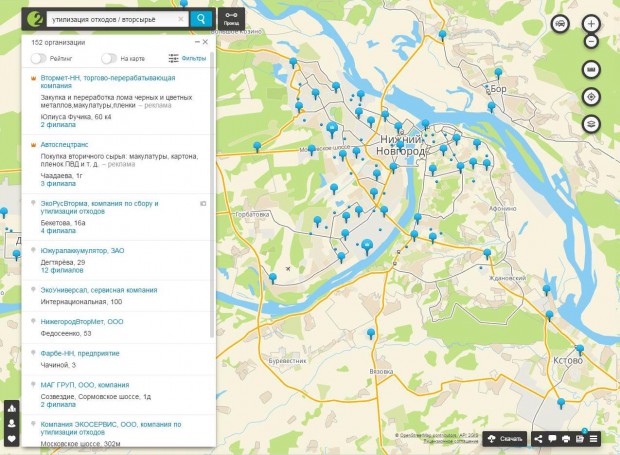
Task: Zoom in on the map
Action: [591, 23]
